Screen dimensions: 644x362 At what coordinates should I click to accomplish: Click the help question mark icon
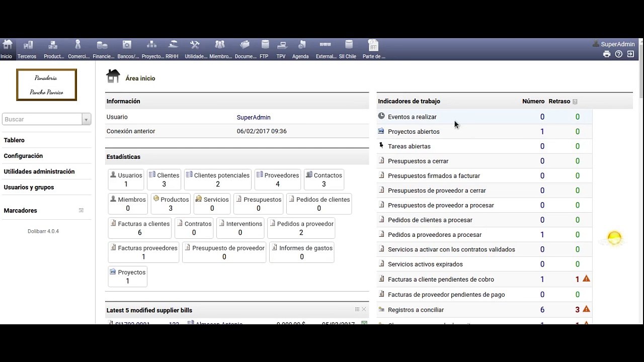pyautogui.click(x=619, y=54)
